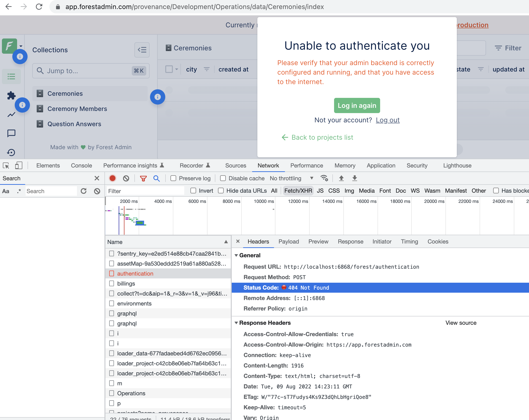
Task: Click the import HAR upload icon
Action: click(341, 178)
